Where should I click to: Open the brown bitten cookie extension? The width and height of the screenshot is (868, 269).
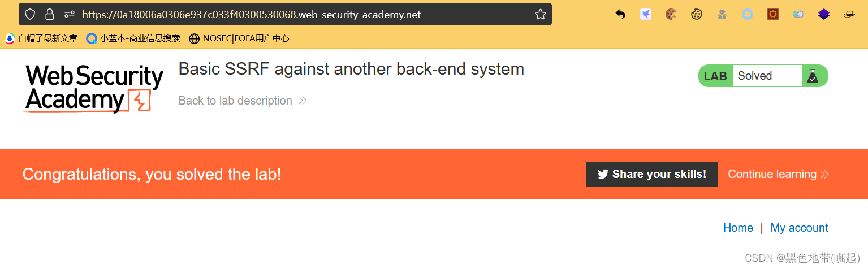click(x=671, y=15)
